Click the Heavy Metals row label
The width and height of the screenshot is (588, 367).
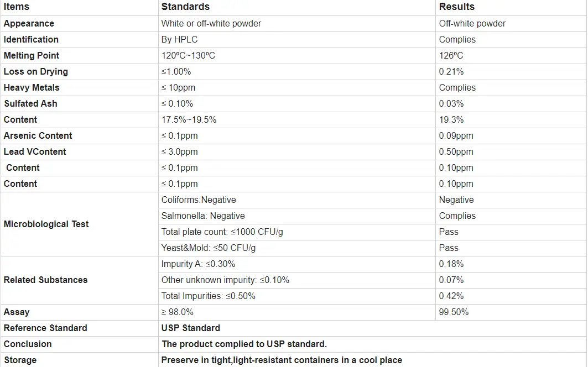point(32,88)
